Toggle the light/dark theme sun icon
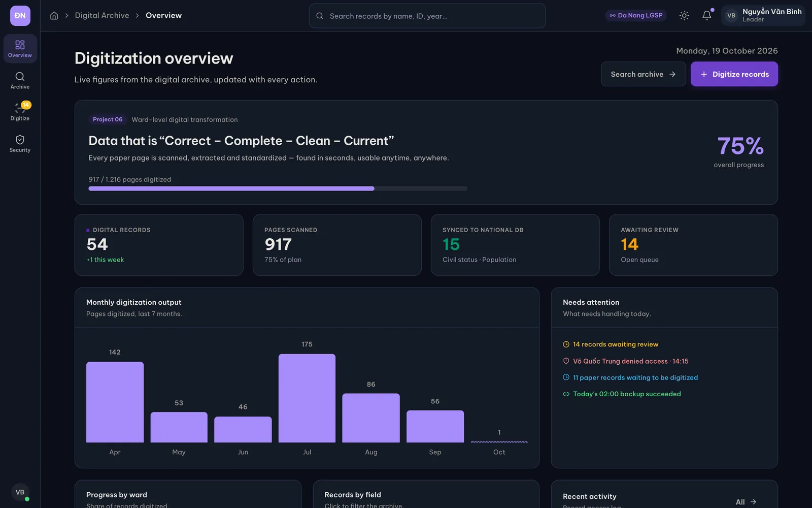Image resolution: width=812 pixels, height=508 pixels. 684,16
